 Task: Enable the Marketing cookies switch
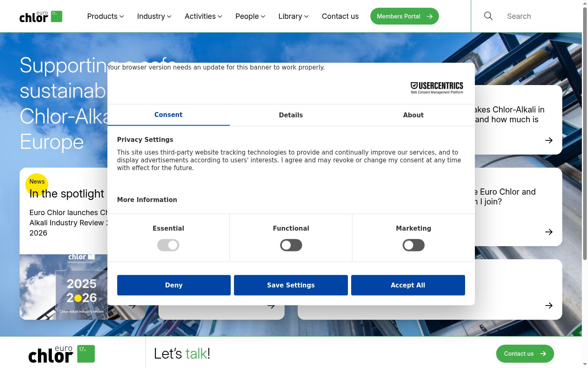(x=414, y=245)
